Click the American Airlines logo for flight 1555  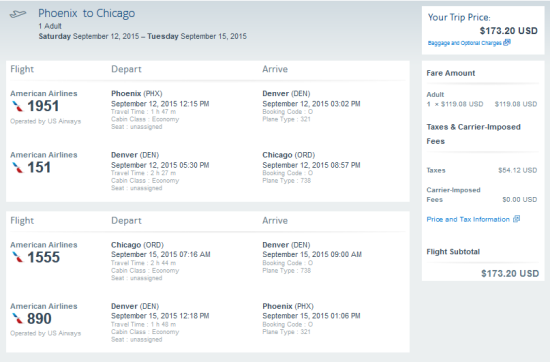[x=17, y=257]
